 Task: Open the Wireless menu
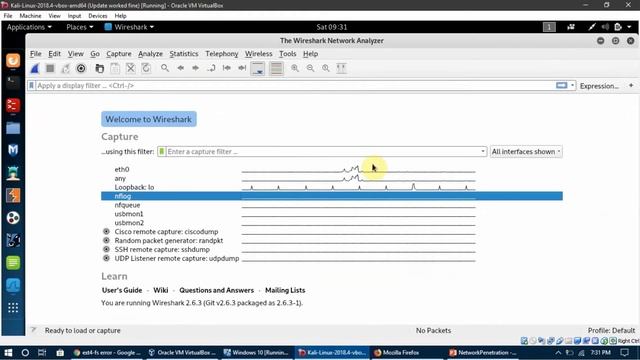[258, 54]
